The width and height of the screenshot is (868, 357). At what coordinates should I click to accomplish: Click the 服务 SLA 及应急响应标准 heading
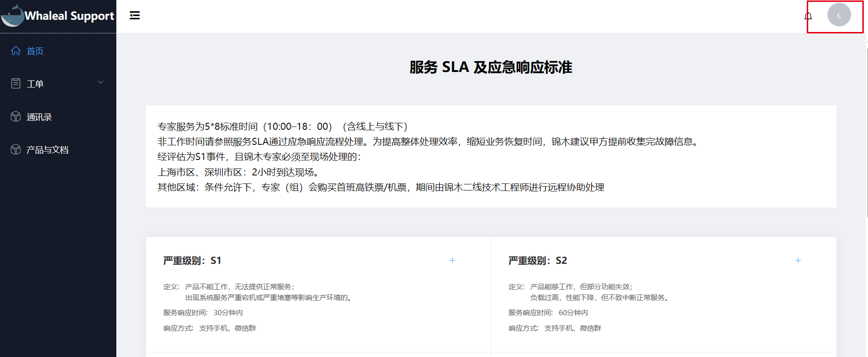(x=491, y=67)
